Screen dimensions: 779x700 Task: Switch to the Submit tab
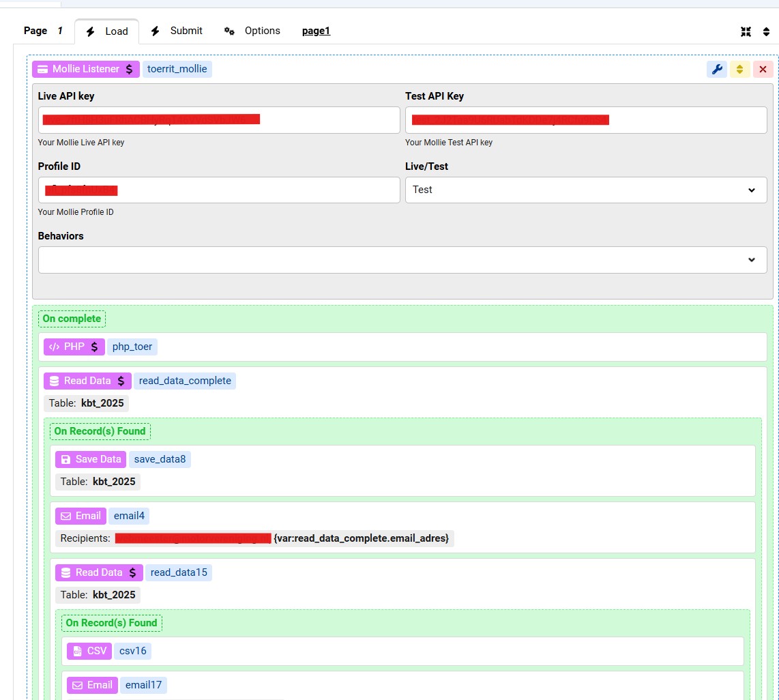click(177, 31)
